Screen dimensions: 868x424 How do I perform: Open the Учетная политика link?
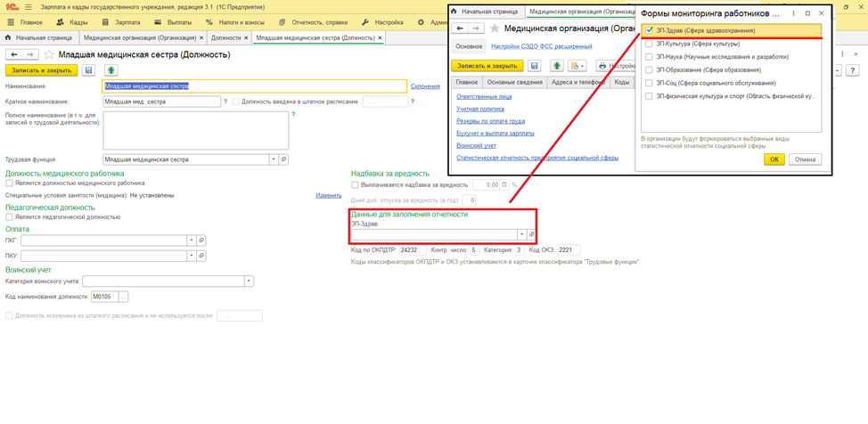(479, 109)
